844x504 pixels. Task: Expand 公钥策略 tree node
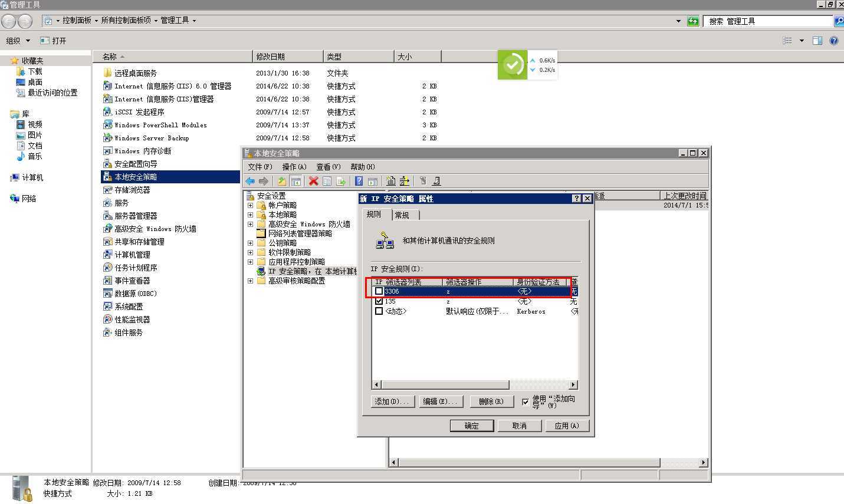250,243
